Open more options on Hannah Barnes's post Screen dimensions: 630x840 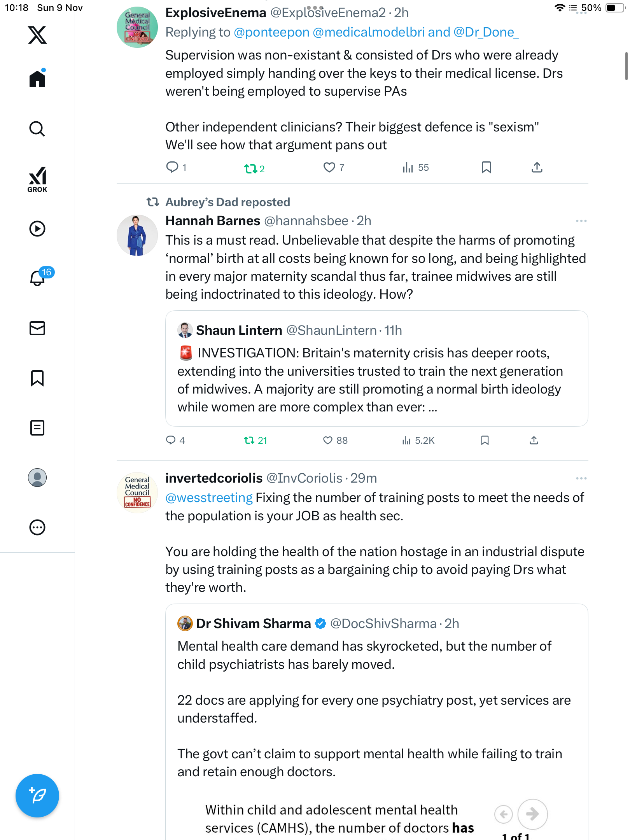point(581,221)
